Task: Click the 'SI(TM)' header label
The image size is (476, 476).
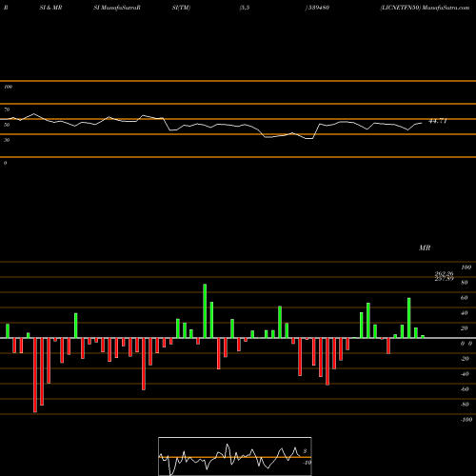Action: (x=181, y=8)
